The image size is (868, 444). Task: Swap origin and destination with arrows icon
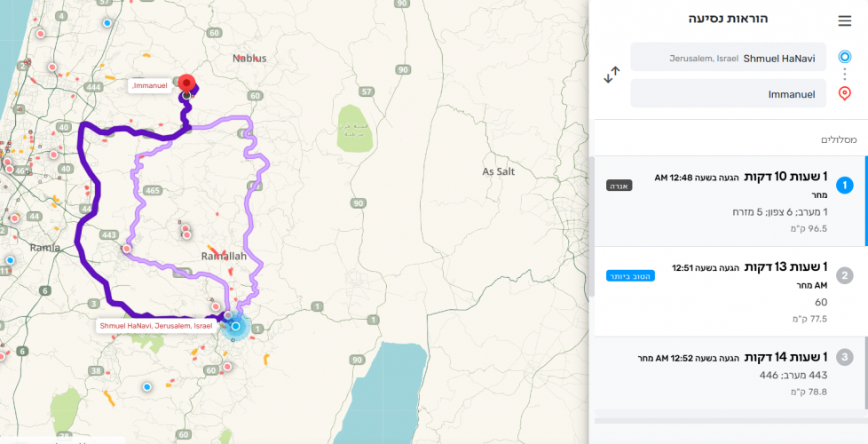coord(612,75)
